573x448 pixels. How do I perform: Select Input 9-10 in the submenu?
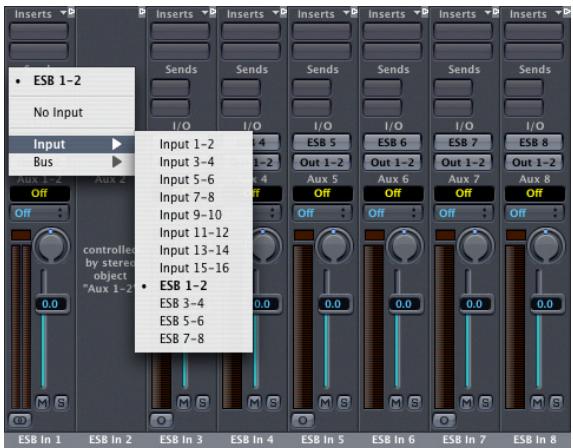(x=194, y=215)
